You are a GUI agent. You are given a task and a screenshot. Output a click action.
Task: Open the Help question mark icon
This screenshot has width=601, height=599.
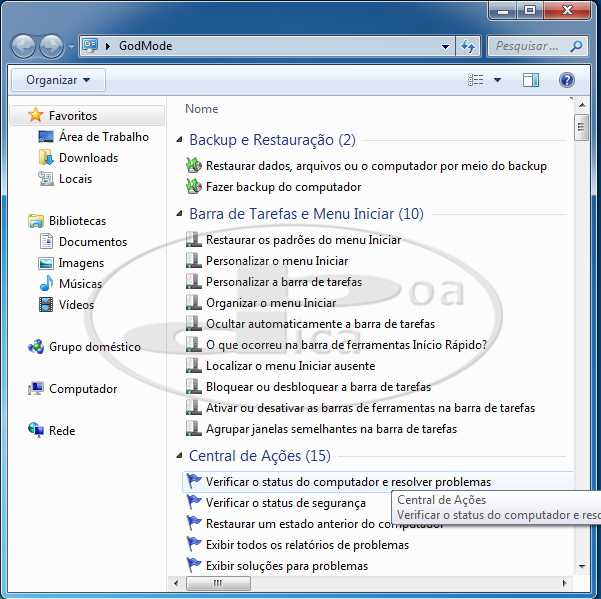(x=567, y=80)
